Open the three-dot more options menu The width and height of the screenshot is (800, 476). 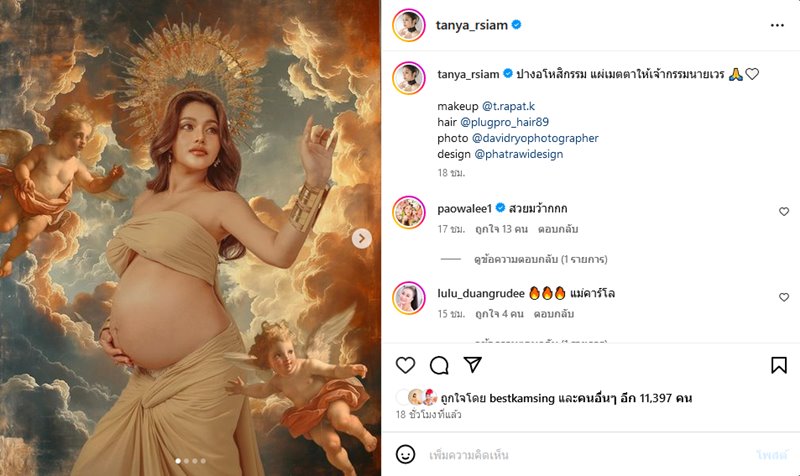click(778, 25)
